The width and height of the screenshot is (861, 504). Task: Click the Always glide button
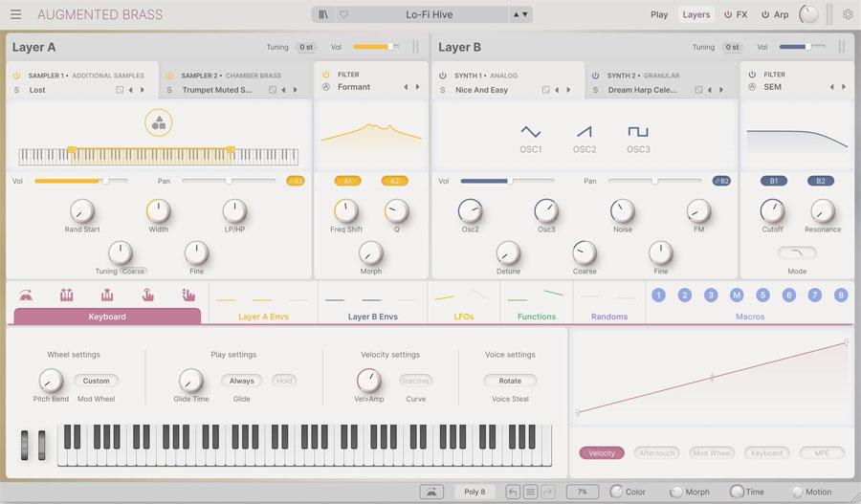click(242, 381)
